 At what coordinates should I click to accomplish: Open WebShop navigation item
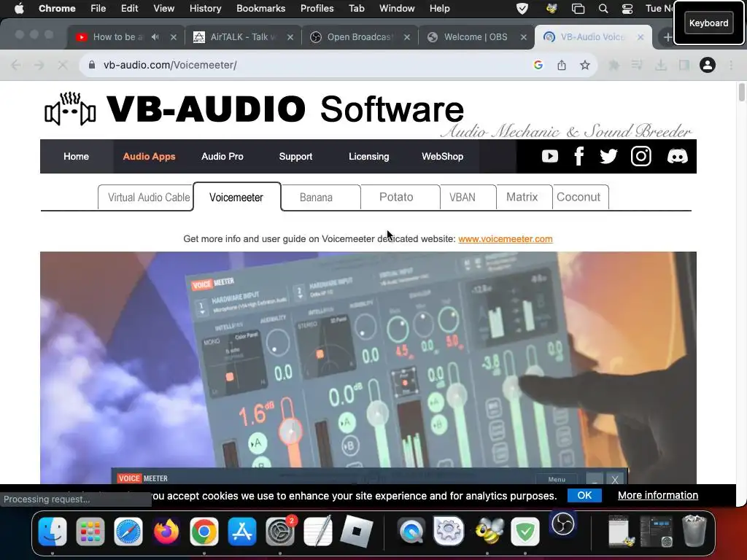443,156
